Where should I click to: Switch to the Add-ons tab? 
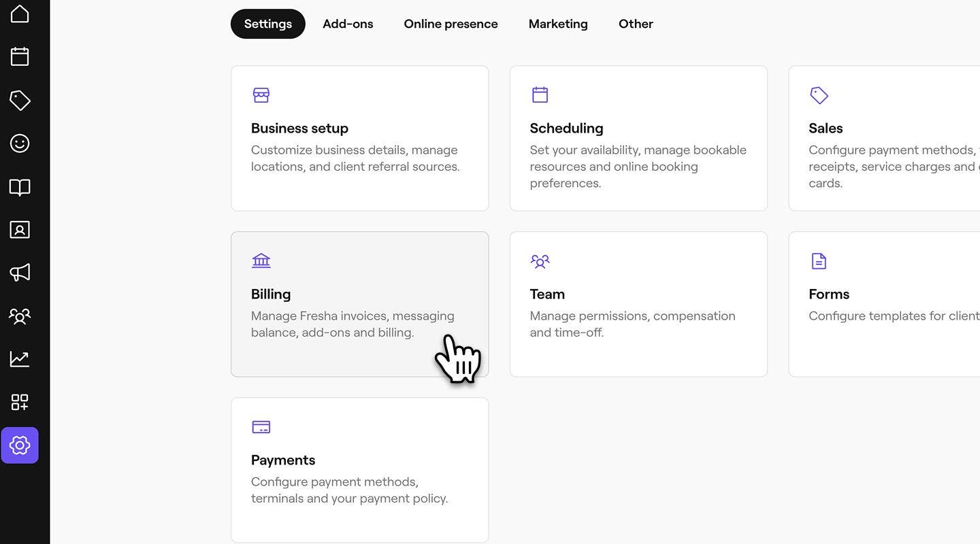click(x=348, y=24)
